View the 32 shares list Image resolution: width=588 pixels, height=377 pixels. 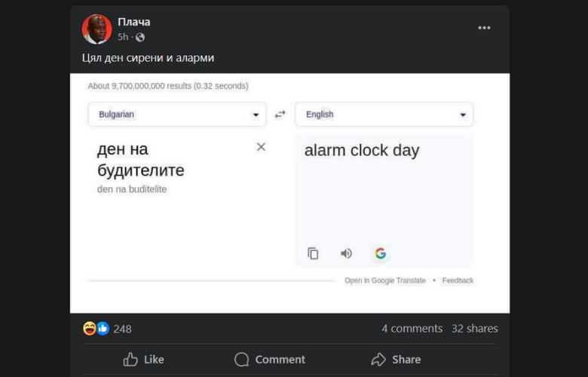tap(474, 328)
